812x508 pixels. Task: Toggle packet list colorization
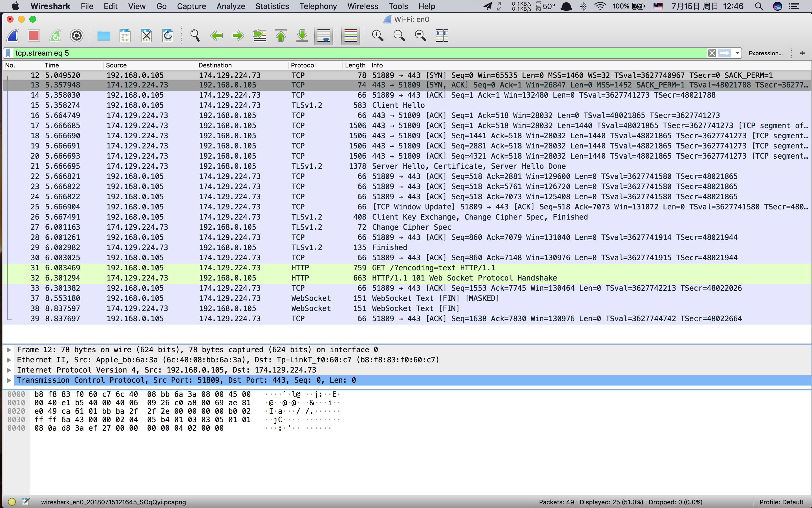pos(351,36)
